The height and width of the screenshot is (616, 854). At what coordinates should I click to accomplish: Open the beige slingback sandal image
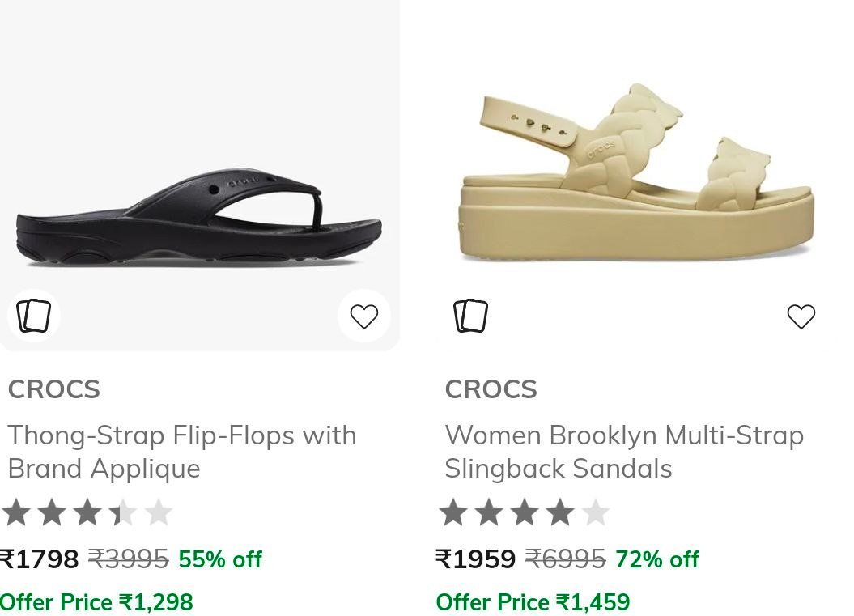(637, 172)
